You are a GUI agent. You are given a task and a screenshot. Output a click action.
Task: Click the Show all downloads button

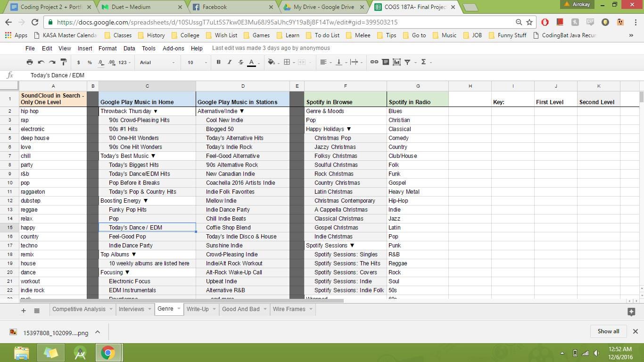point(608,331)
